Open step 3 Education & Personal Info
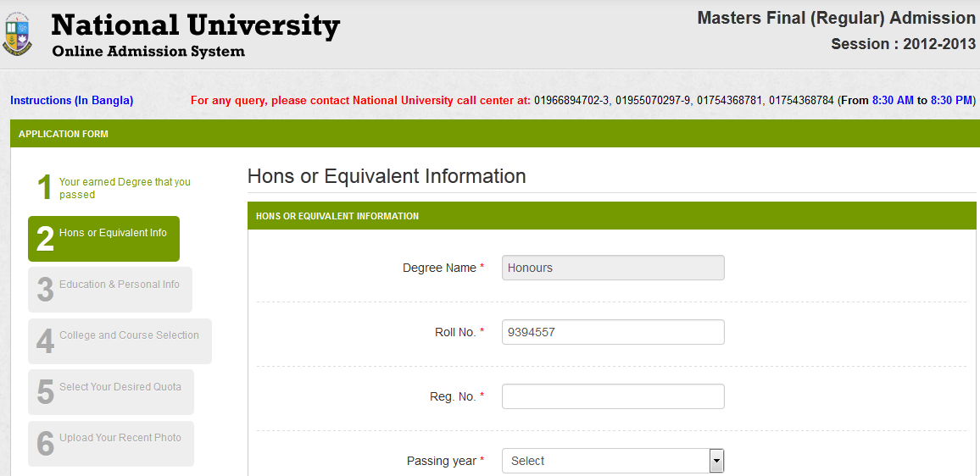 (x=110, y=290)
